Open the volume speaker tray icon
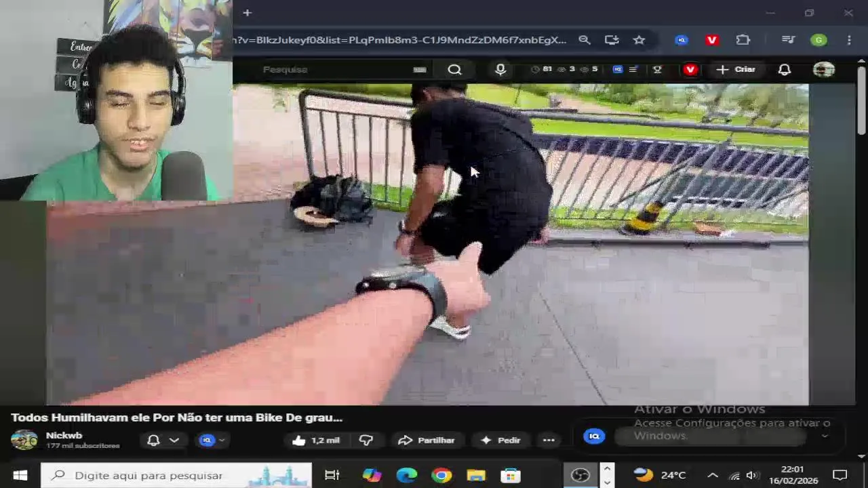 [x=751, y=475]
